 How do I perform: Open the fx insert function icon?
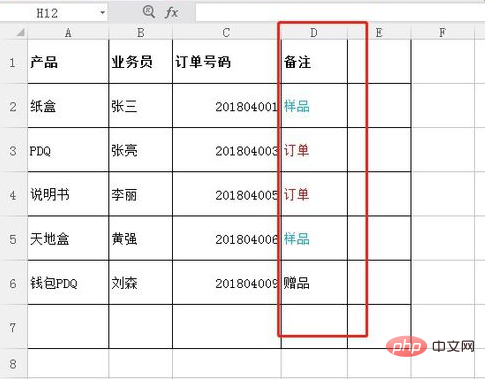coord(172,13)
